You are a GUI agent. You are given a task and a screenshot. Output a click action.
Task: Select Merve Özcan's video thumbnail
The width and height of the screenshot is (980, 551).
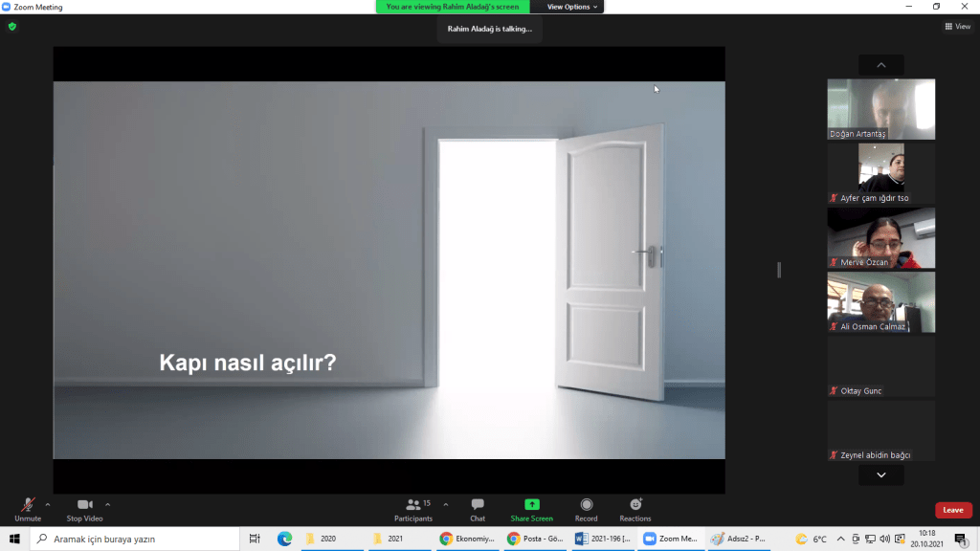(880, 237)
